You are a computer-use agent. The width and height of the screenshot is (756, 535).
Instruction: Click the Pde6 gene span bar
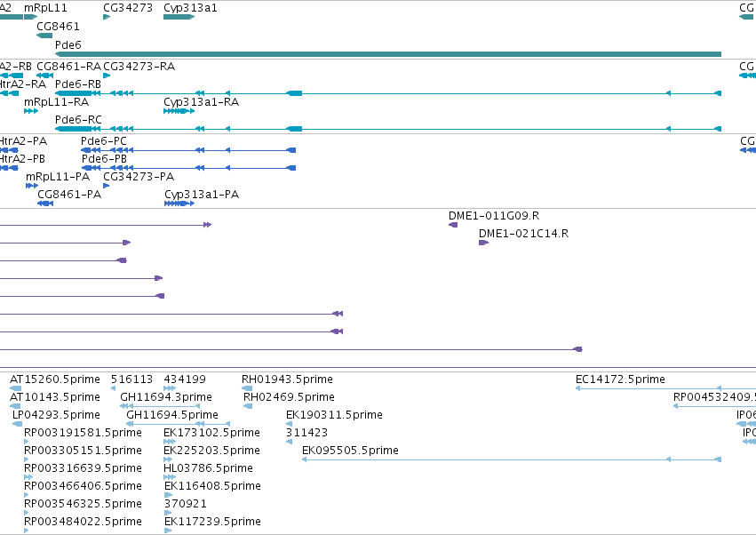[388, 54]
